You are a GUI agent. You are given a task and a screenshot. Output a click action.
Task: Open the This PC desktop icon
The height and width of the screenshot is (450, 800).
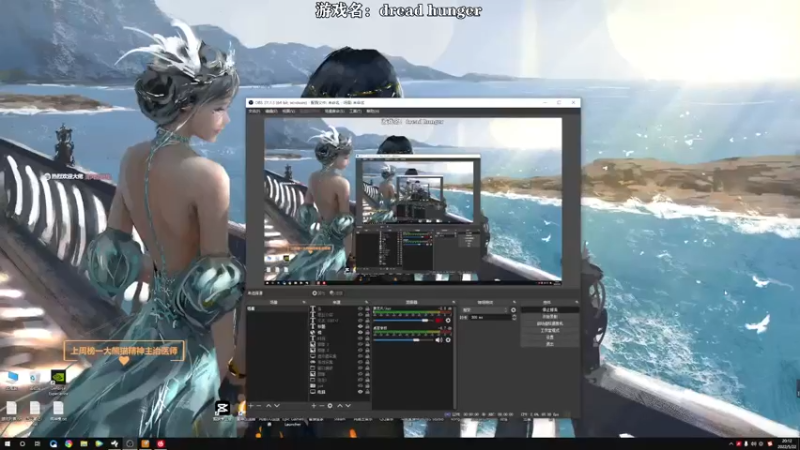pyautogui.click(x=12, y=379)
